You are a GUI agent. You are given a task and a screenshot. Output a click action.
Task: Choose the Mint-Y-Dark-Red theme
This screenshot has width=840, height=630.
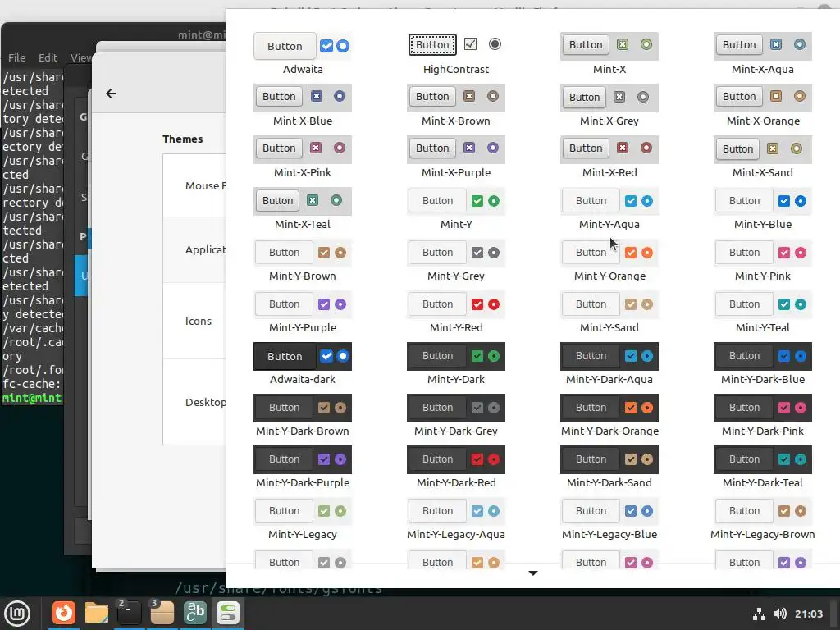[x=456, y=467]
